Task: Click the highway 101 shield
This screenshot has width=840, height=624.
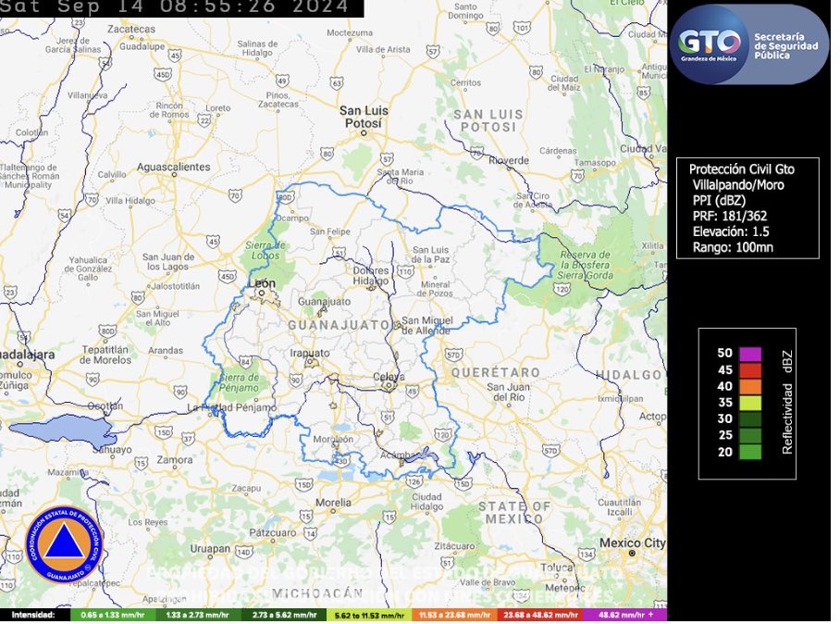Action: (x=522, y=28)
